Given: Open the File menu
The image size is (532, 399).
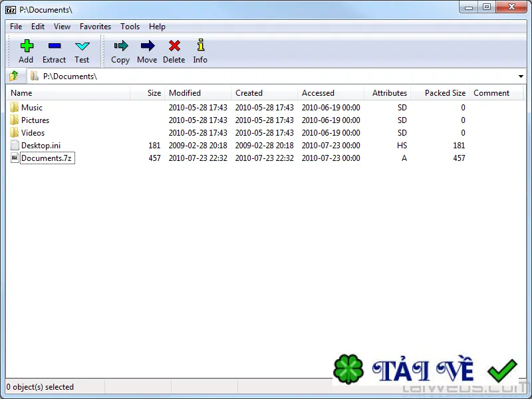Looking at the screenshot, I should (16, 27).
